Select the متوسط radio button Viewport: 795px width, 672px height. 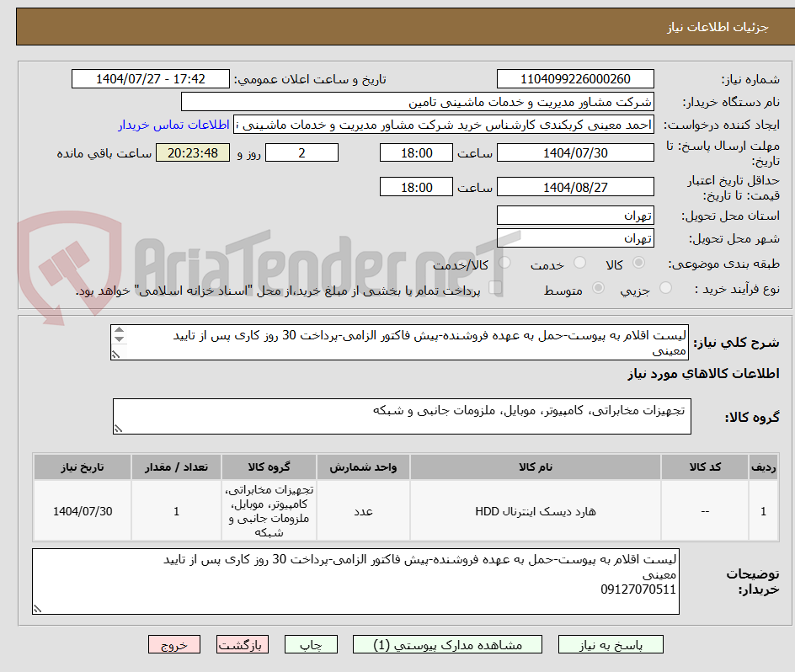[x=599, y=286]
